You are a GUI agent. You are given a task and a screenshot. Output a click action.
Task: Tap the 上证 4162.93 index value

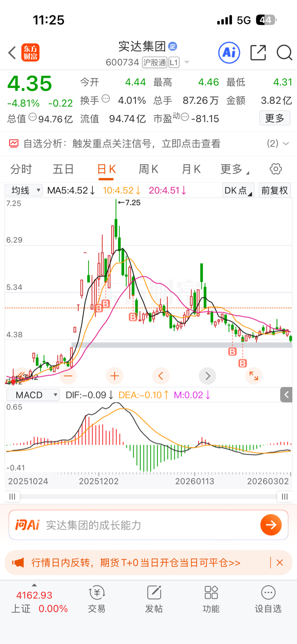tap(34, 595)
